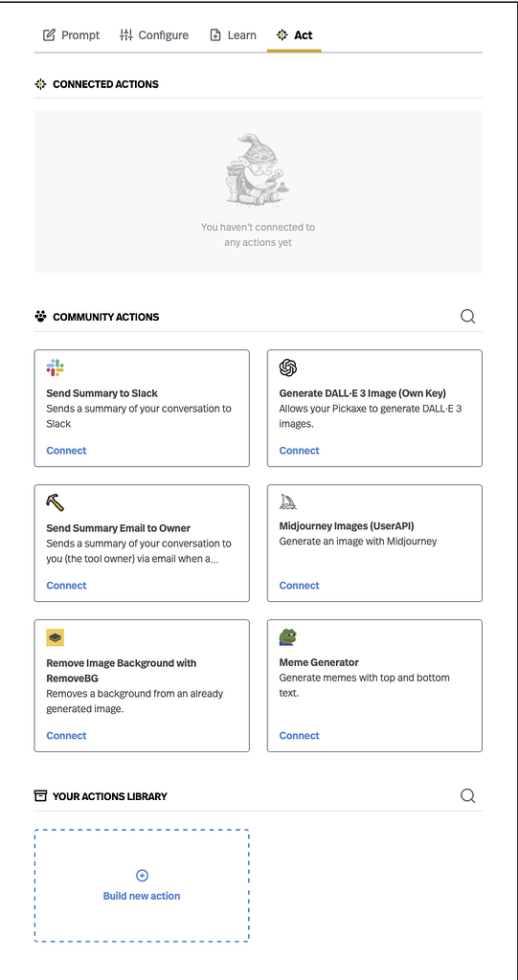
Task: Connect the Send Summary to Slack action
Action: click(66, 451)
